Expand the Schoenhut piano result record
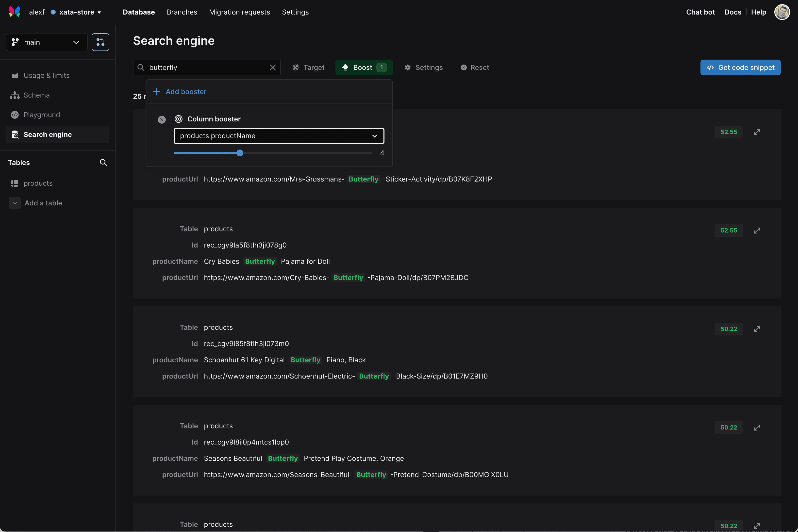798x532 pixels. click(x=757, y=329)
